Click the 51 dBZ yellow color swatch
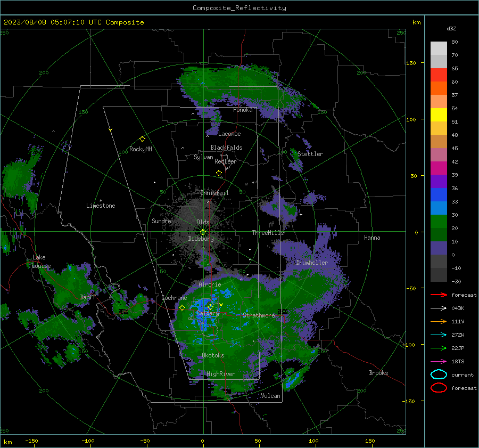Image resolution: width=479 pixels, height=448 pixels. point(439,115)
